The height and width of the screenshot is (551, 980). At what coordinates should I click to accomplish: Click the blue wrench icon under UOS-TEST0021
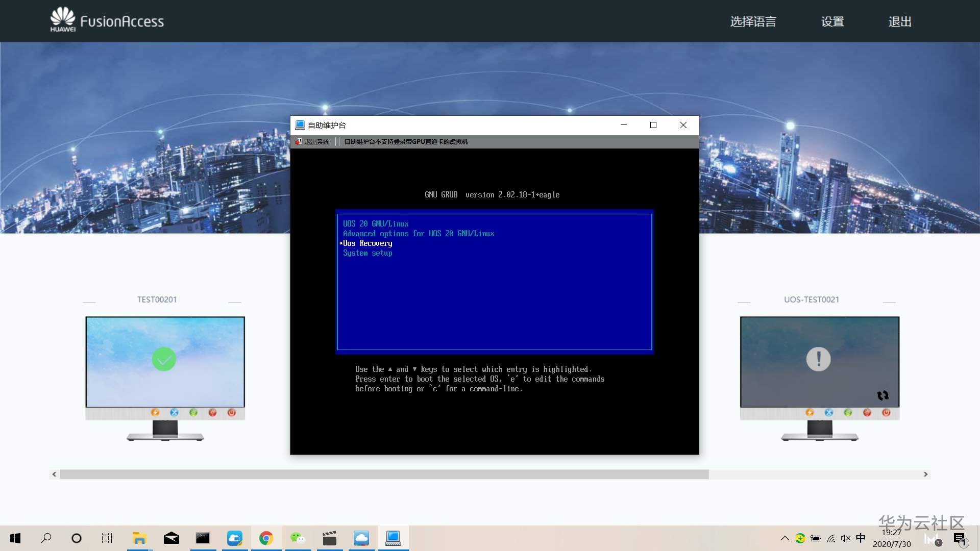coord(829,412)
